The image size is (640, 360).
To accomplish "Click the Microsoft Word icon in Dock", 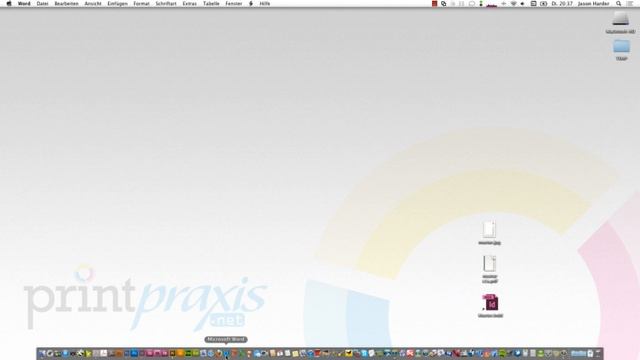I will point(226,353).
